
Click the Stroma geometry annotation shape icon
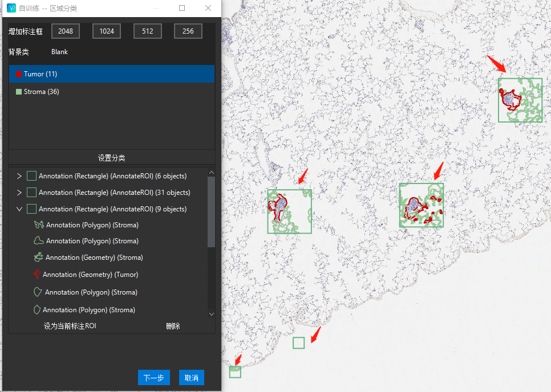(38, 258)
